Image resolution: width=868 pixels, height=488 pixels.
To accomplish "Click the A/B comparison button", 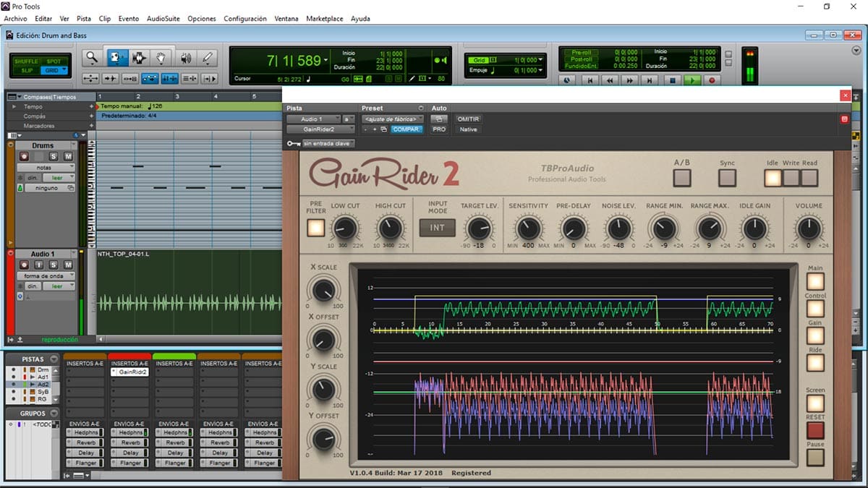I will click(682, 177).
